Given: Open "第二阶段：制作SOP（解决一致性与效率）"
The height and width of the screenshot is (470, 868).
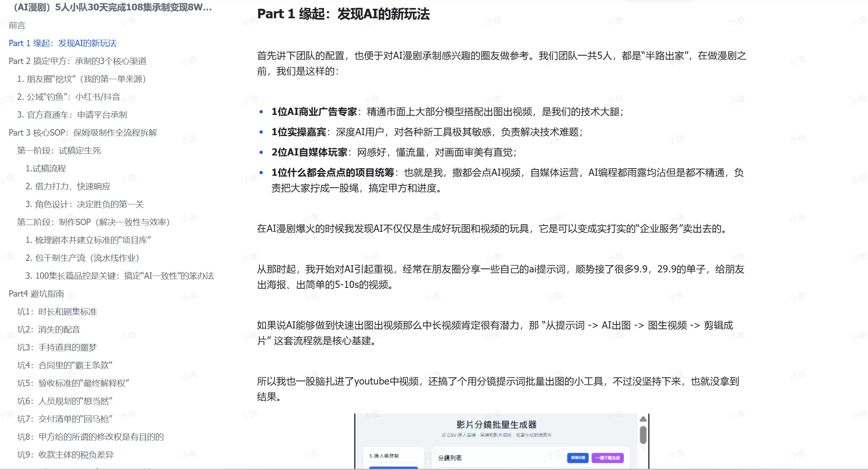Looking at the screenshot, I should pyautogui.click(x=93, y=222).
